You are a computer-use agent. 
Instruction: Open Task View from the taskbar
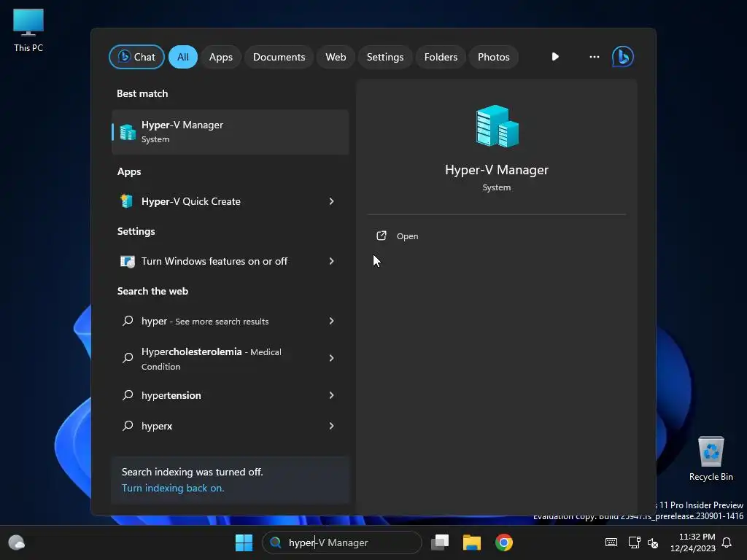click(x=440, y=542)
